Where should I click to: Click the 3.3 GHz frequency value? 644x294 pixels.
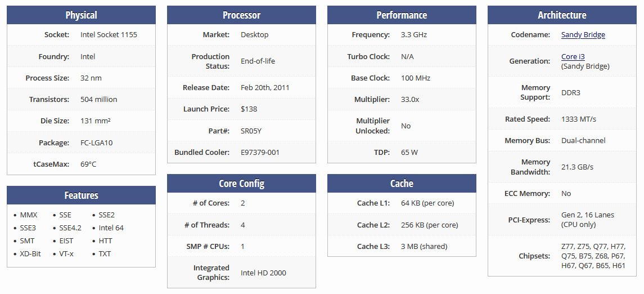pyautogui.click(x=413, y=35)
